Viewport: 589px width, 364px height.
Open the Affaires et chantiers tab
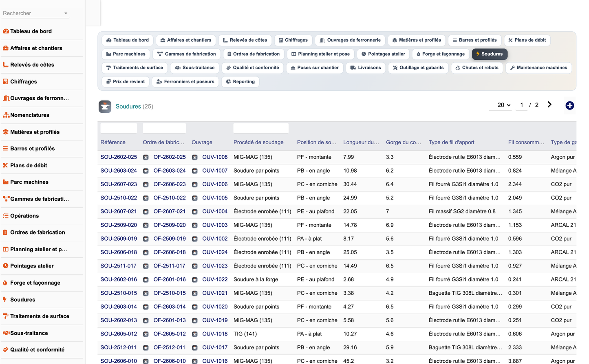point(185,40)
